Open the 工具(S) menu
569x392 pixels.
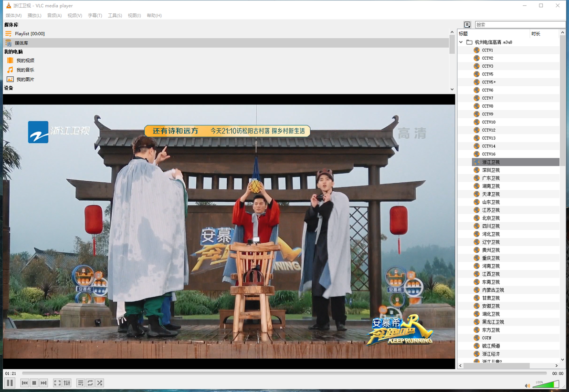(x=115, y=15)
